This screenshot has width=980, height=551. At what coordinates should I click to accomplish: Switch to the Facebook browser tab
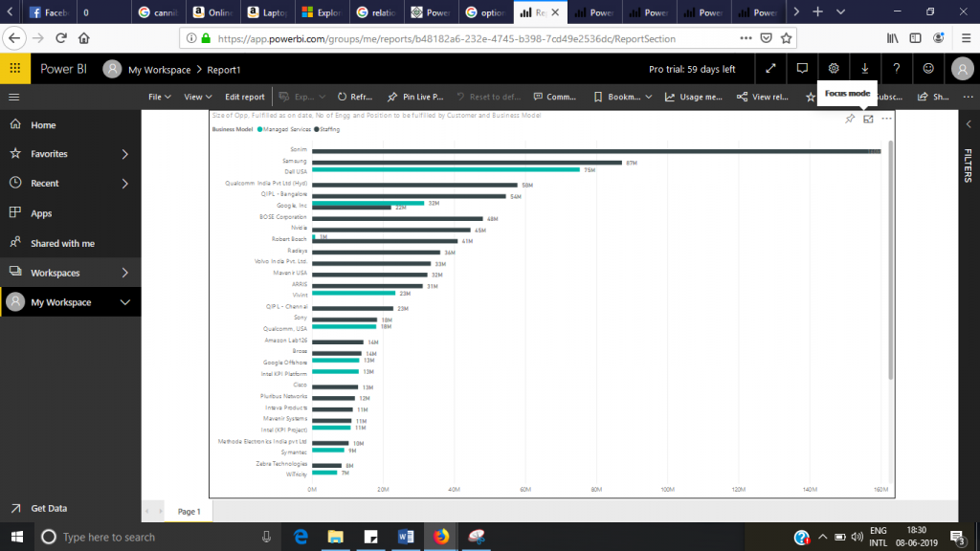[x=49, y=11]
